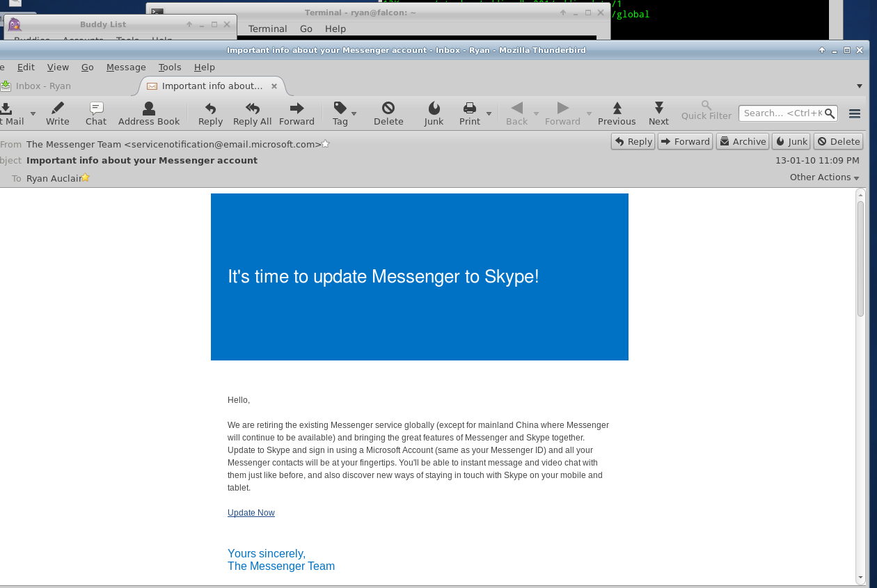Click the message pane vertical scrollbar
This screenshot has width=877, height=588.
[x=860, y=257]
